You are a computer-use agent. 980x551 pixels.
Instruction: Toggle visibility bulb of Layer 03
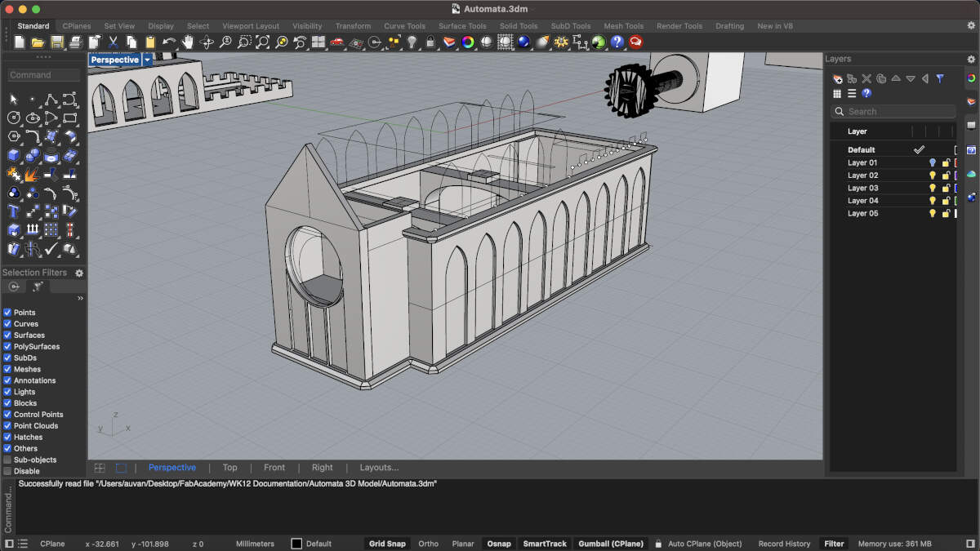[932, 188]
